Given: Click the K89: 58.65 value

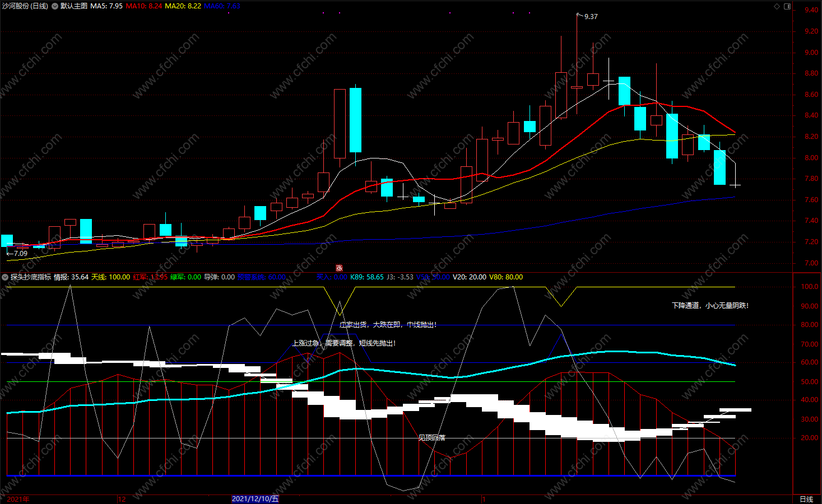Looking at the screenshot, I should (x=367, y=277).
